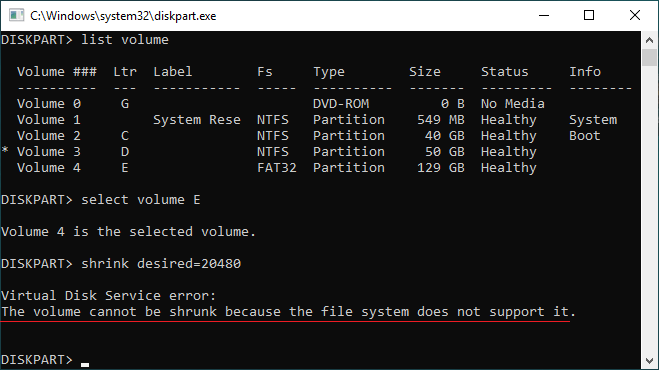This screenshot has height=370, width=659.
Task: Click the vertical scrollbar thumb
Action: (x=649, y=58)
